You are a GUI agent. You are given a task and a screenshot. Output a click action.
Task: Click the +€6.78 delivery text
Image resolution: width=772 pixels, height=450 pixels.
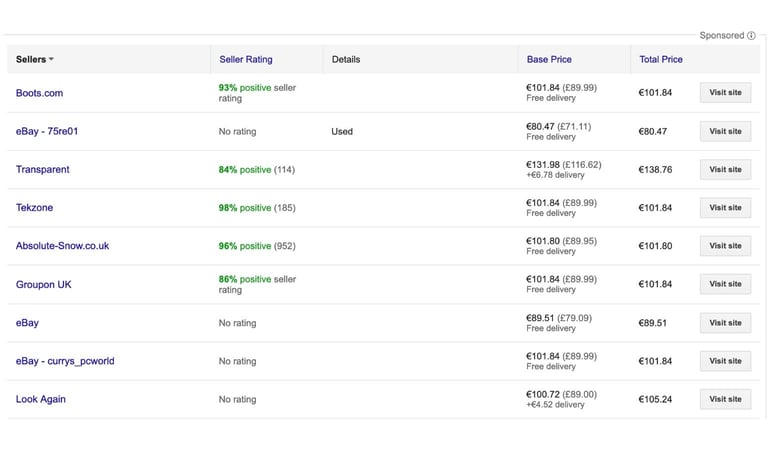point(555,175)
